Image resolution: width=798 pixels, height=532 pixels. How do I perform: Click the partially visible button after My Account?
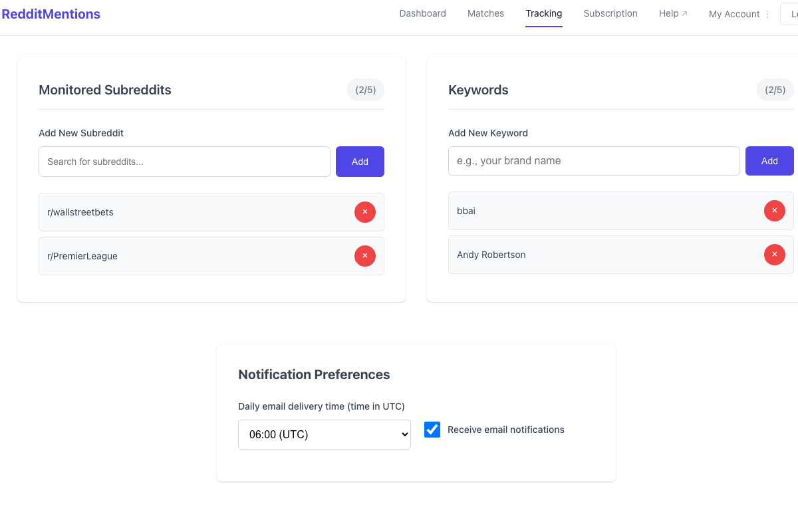click(x=790, y=14)
